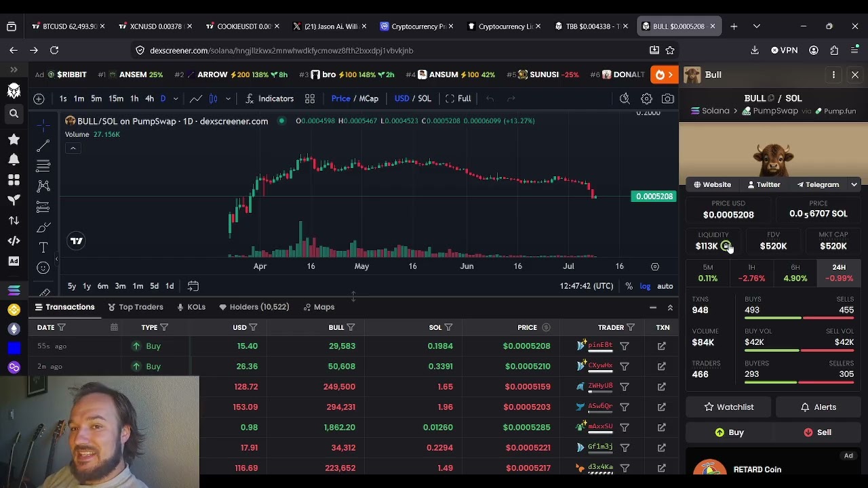Switch to Transactions tab
The height and width of the screenshot is (488, 868).
click(64, 307)
